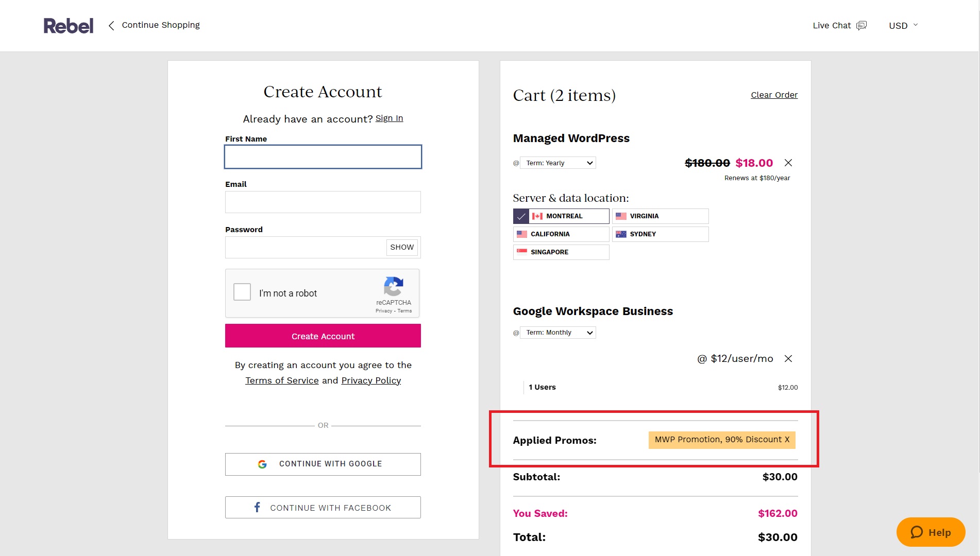
Task: Click the reCAPTCHA logo icon
Action: (x=393, y=287)
